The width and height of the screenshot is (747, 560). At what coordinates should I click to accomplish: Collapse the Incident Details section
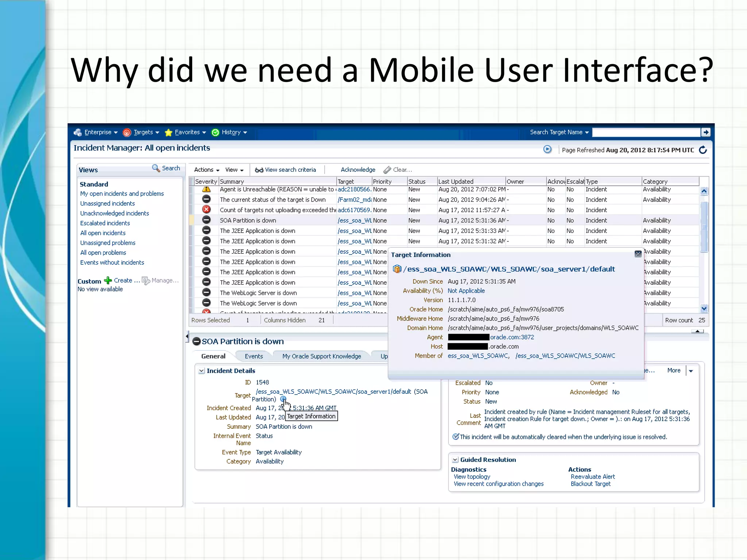201,371
